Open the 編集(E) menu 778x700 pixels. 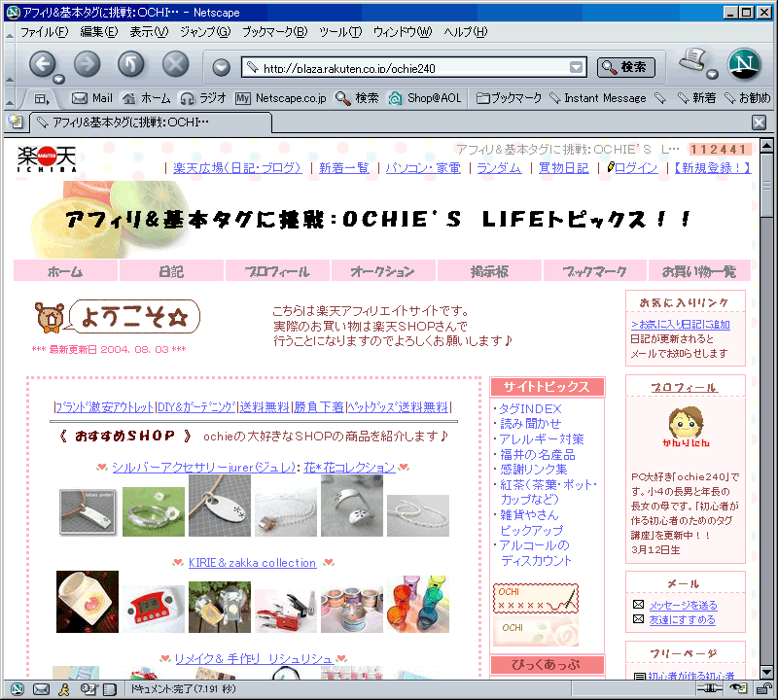pyautogui.click(x=99, y=32)
